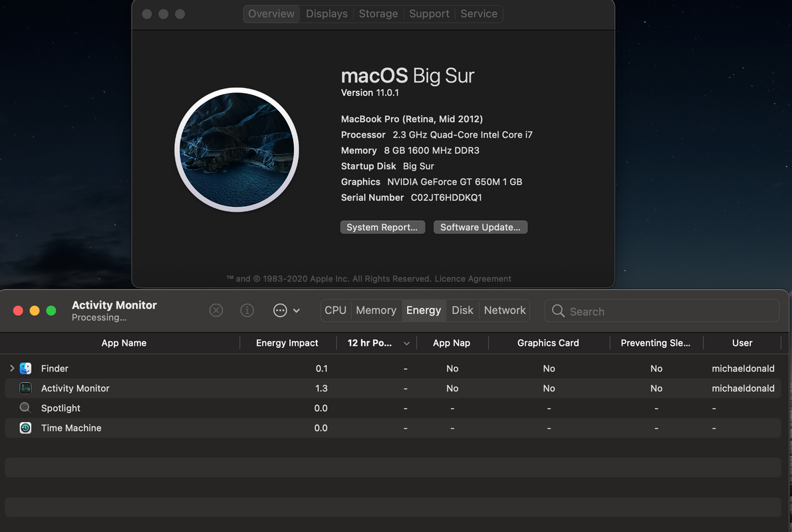The image size is (792, 532).
Task: Click the 1.3 energy impact value
Action: 321,388
